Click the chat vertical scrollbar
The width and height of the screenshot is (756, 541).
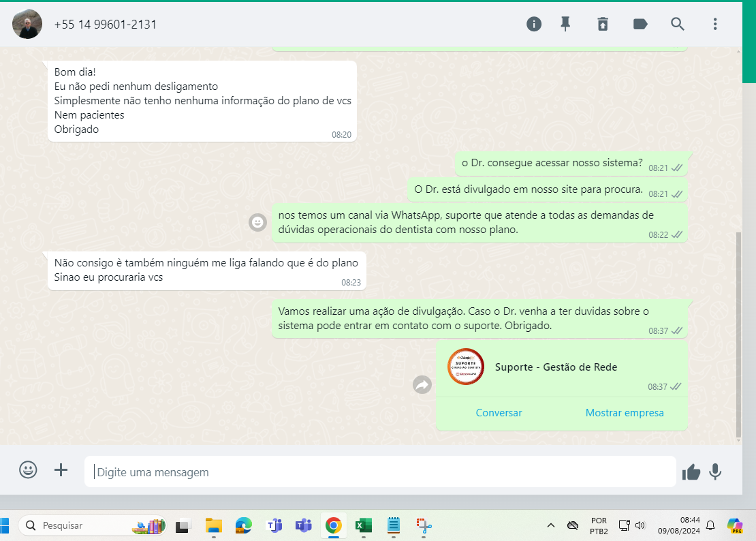click(739, 334)
